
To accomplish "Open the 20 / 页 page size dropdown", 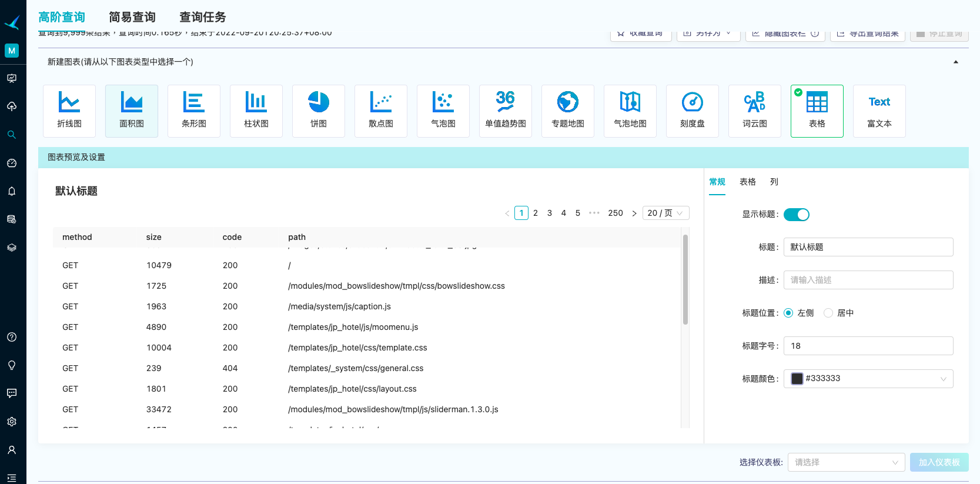I will tap(665, 213).
